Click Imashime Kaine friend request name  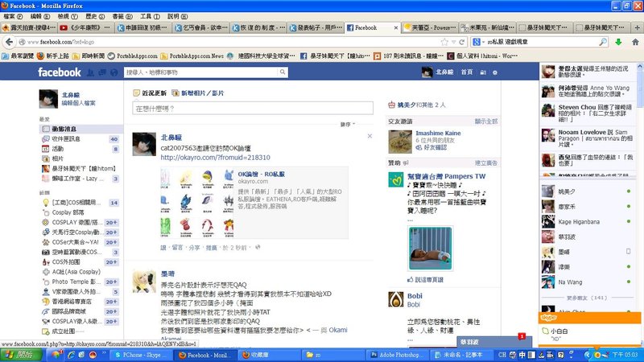[438, 133]
